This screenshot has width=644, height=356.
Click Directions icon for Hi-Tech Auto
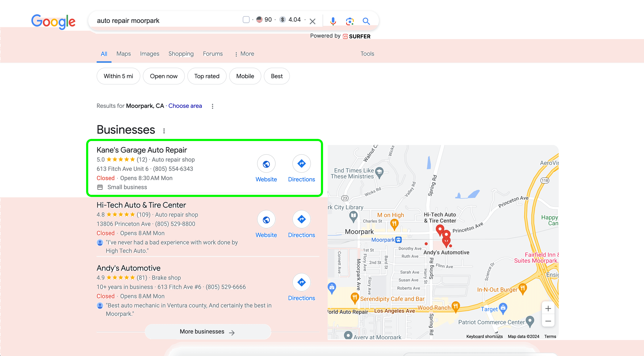301,219
